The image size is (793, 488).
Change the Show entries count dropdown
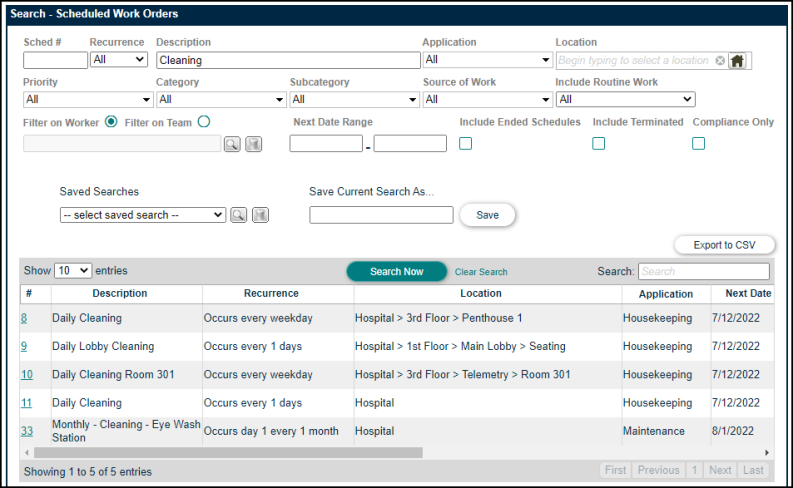pos(73,271)
